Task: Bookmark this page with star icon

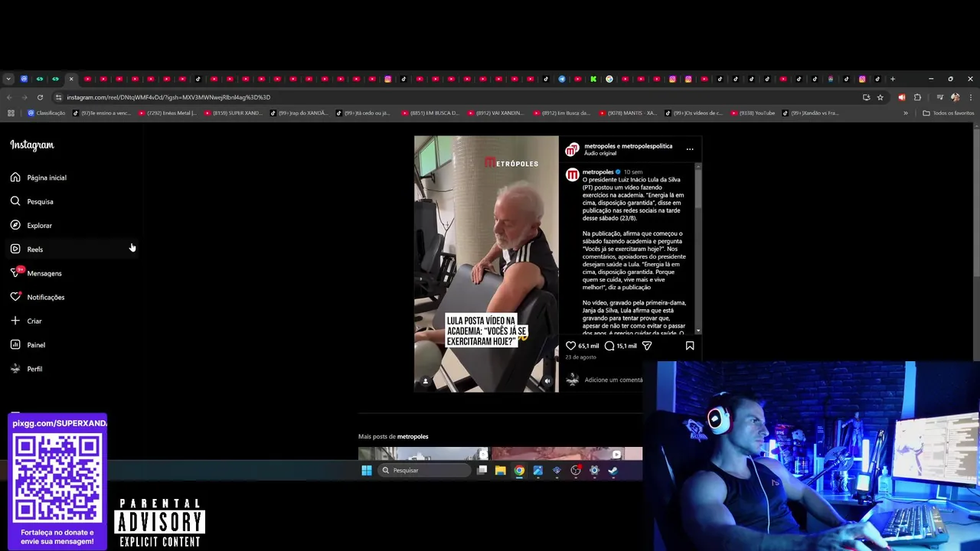Action: [880, 97]
